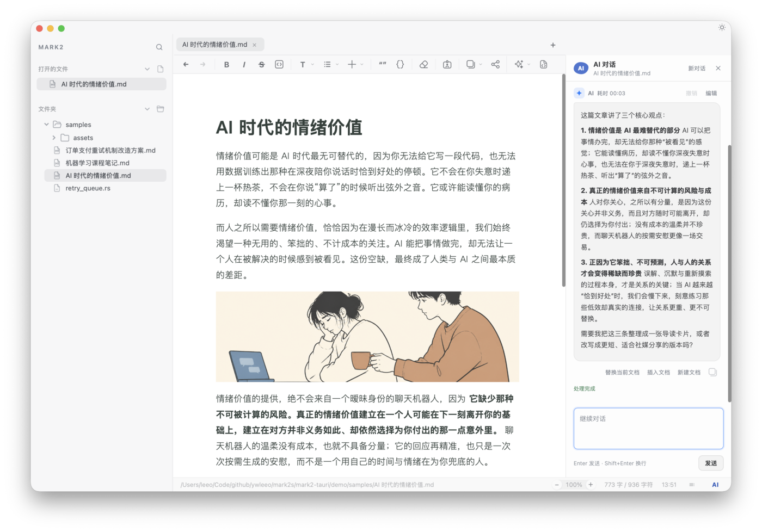Zoom in with the status bar plus button
The width and height of the screenshot is (762, 532).
[x=591, y=485]
